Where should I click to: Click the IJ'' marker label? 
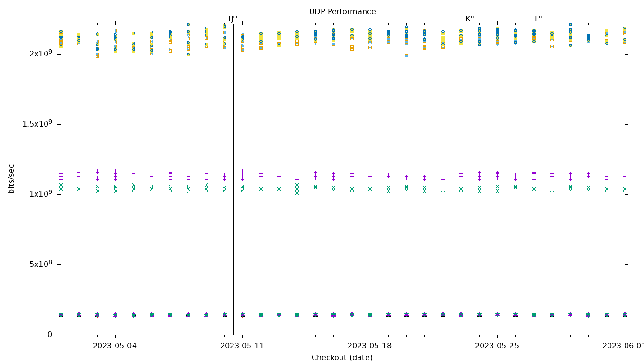(x=233, y=19)
